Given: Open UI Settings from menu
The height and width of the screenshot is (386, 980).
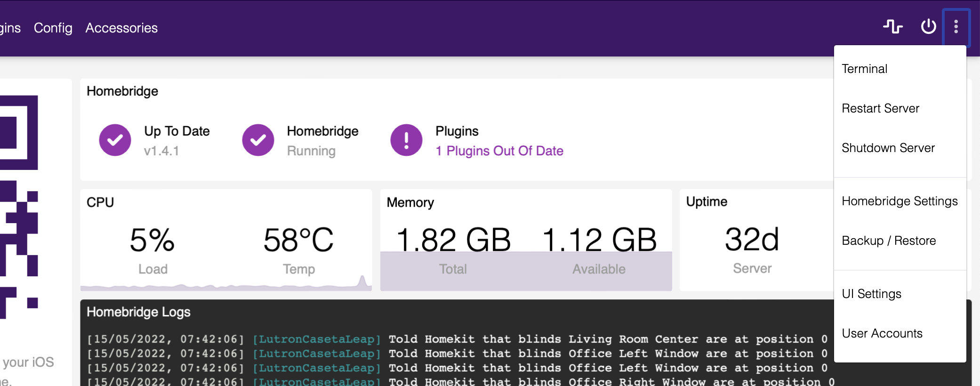Looking at the screenshot, I should pos(871,294).
